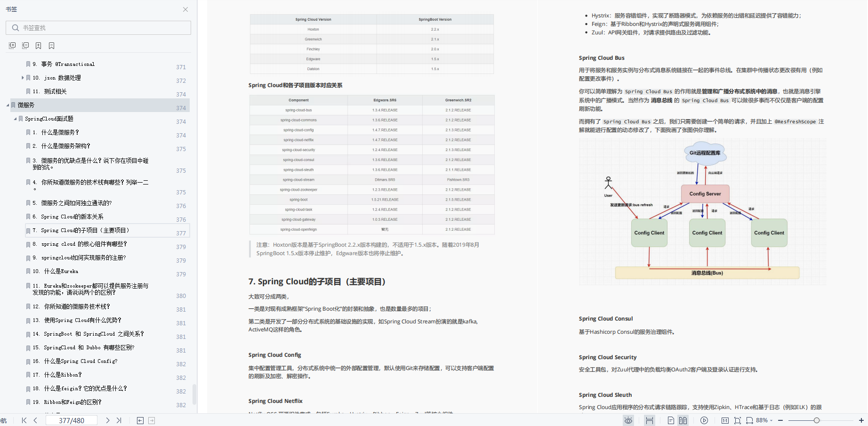Go forward to the next view
The height and width of the screenshot is (426, 868).
tap(152, 420)
